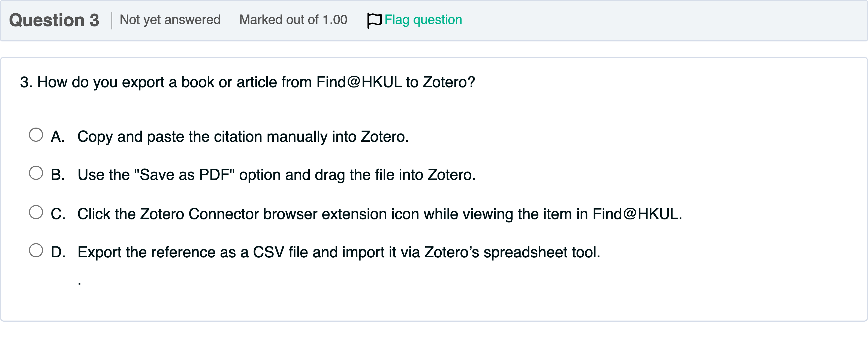Click the Find@HKUL to Zotero question text
This screenshot has width=868, height=338.
256,82
